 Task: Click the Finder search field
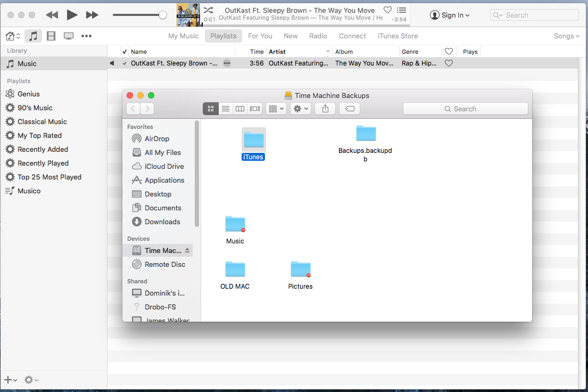465,109
